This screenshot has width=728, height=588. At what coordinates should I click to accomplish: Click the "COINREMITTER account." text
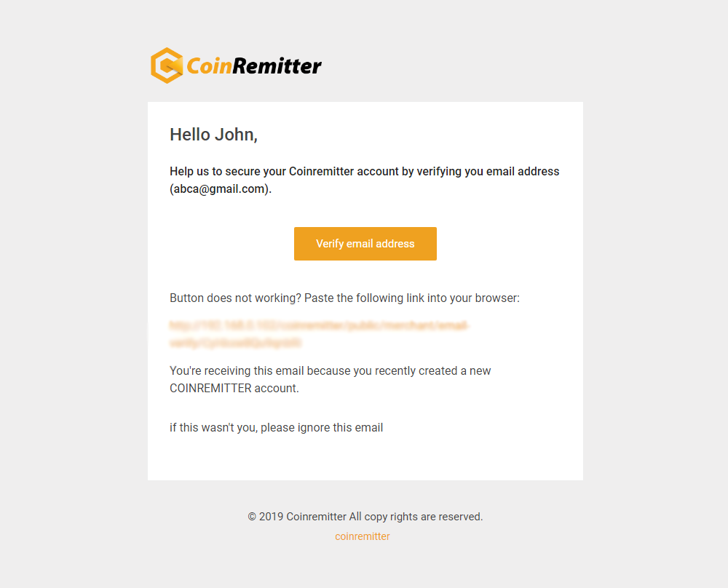234,388
